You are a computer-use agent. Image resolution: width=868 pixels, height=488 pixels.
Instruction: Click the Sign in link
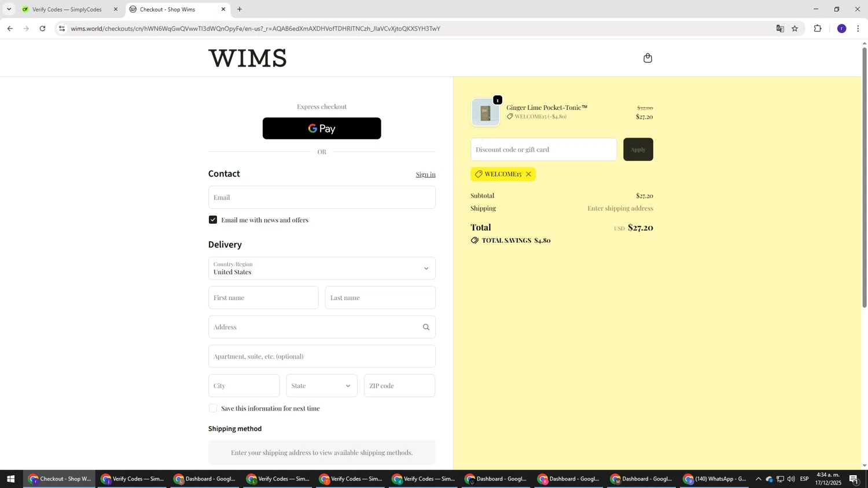425,175
